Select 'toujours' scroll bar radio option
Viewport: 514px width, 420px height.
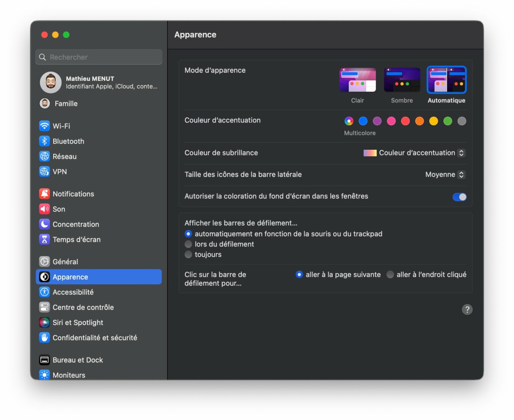[x=188, y=254]
